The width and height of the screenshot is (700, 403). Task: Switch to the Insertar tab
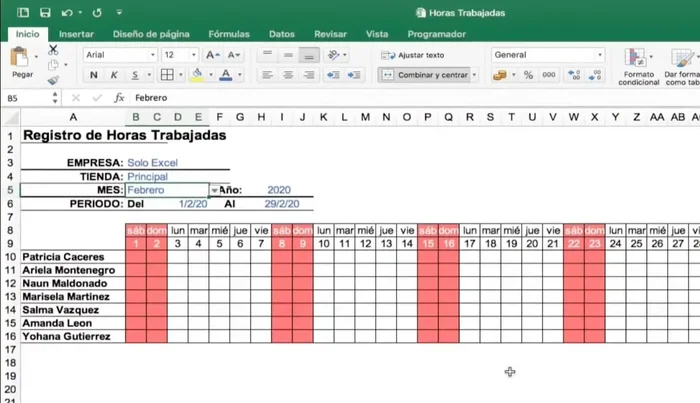(76, 34)
